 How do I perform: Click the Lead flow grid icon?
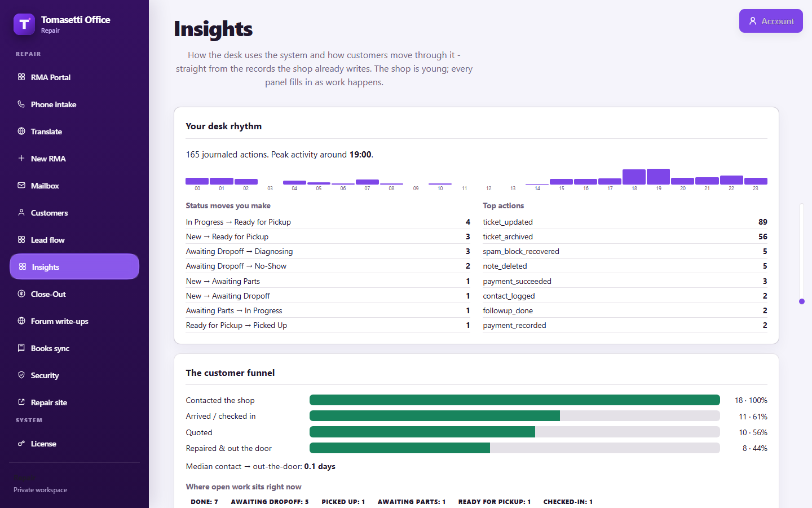pyautogui.click(x=21, y=239)
